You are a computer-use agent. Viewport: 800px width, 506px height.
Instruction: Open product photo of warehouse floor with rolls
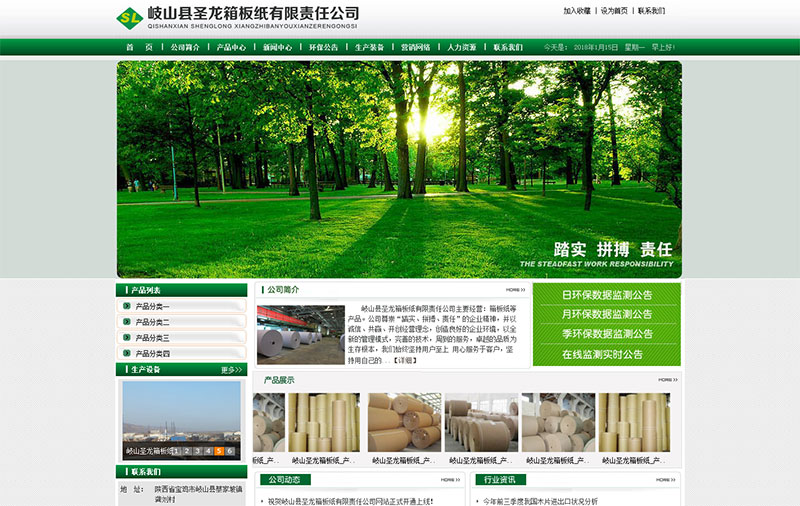[481, 422]
